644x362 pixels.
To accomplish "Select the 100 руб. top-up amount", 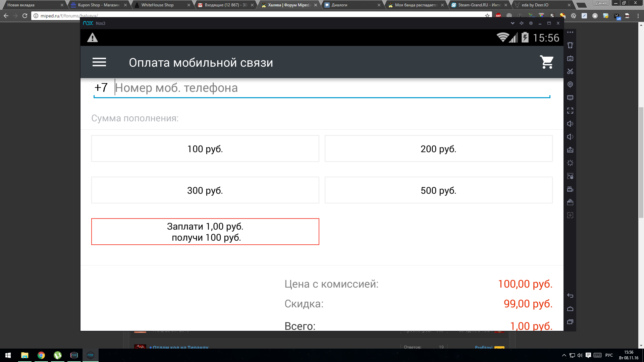I will pos(205,148).
